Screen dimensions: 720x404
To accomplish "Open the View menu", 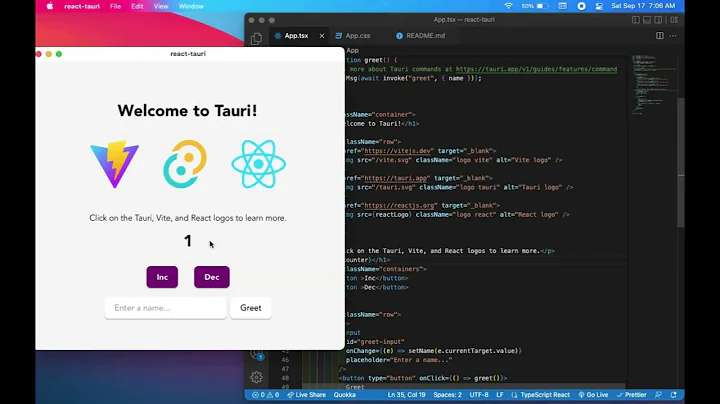I will (161, 6).
